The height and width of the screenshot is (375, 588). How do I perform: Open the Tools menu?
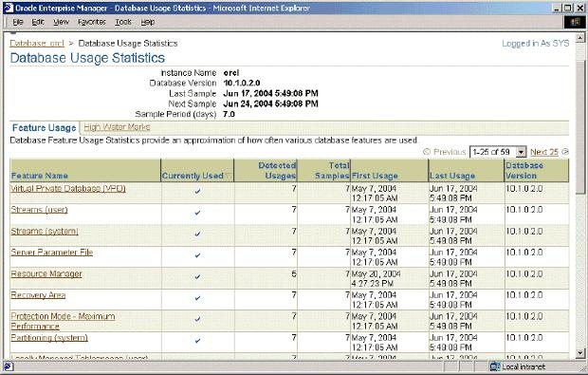click(123, 22)
